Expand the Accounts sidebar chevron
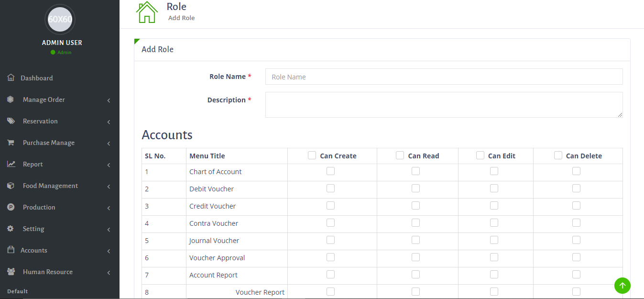 click(x=109, y=251)
